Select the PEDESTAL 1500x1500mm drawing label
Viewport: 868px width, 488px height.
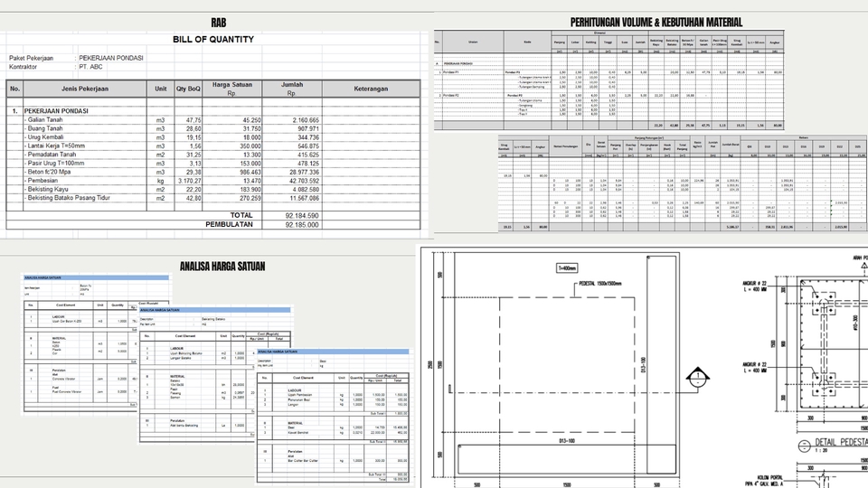tap(600, 284)
